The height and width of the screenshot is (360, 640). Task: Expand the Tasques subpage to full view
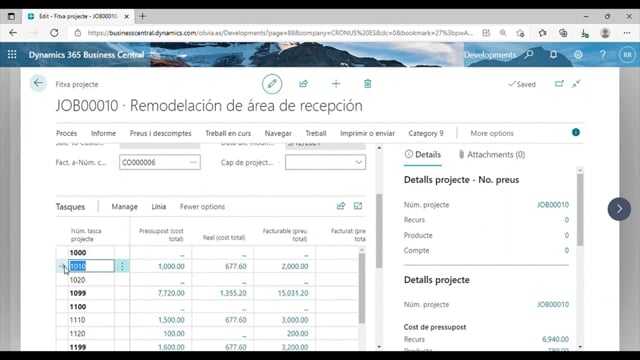pyautogui.click(x=358, y=206)
